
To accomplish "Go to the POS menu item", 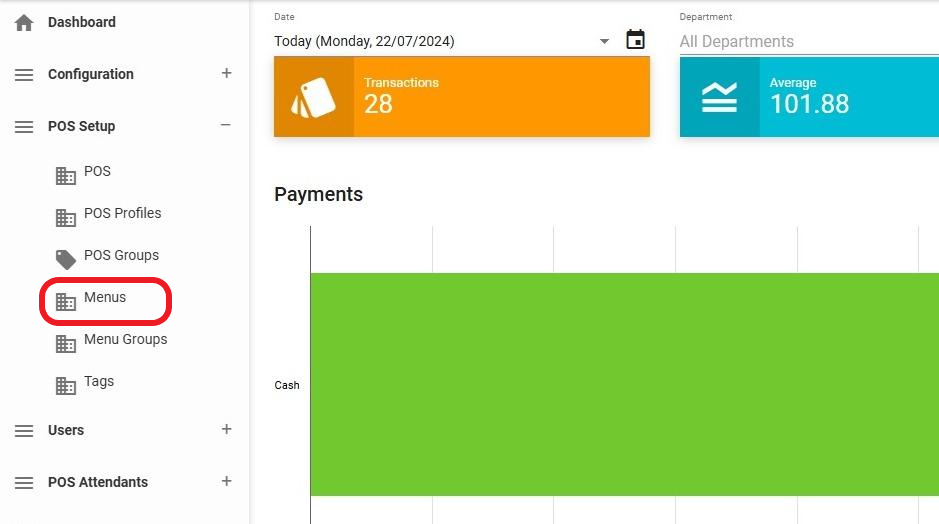I will point(97,171).
